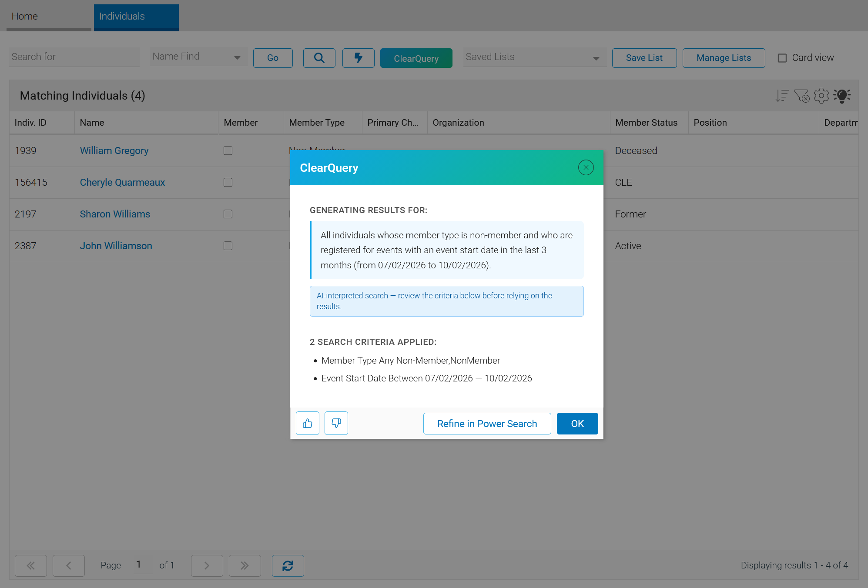Check the Member box for William Gregory

[228, 150]
